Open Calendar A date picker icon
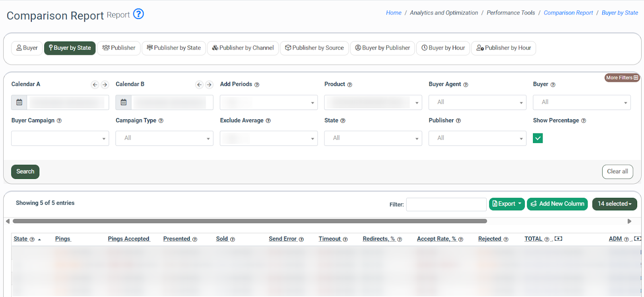The width and height of the screenshot is (644, 297). pyautogui.click(x=19, y=102)
